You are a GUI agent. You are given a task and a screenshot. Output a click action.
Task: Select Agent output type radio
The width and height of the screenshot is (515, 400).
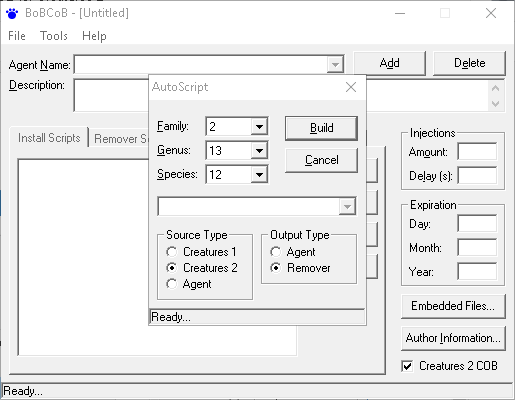pyautogui.click(x=293, y=252)
